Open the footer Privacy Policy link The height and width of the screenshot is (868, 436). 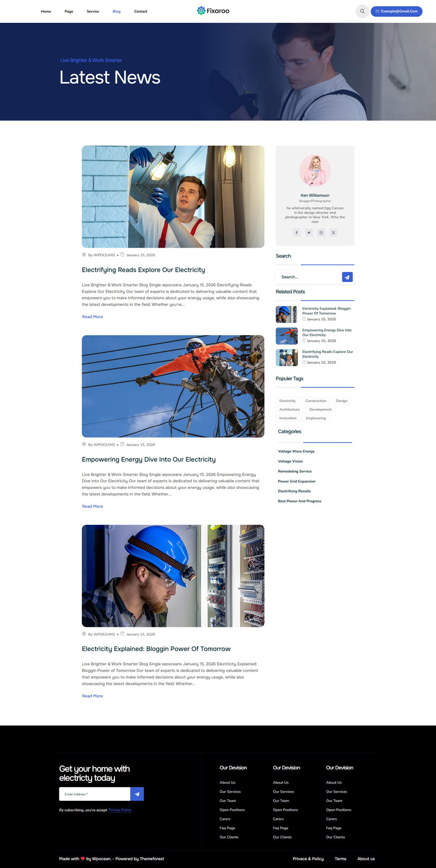click(120, 810)
